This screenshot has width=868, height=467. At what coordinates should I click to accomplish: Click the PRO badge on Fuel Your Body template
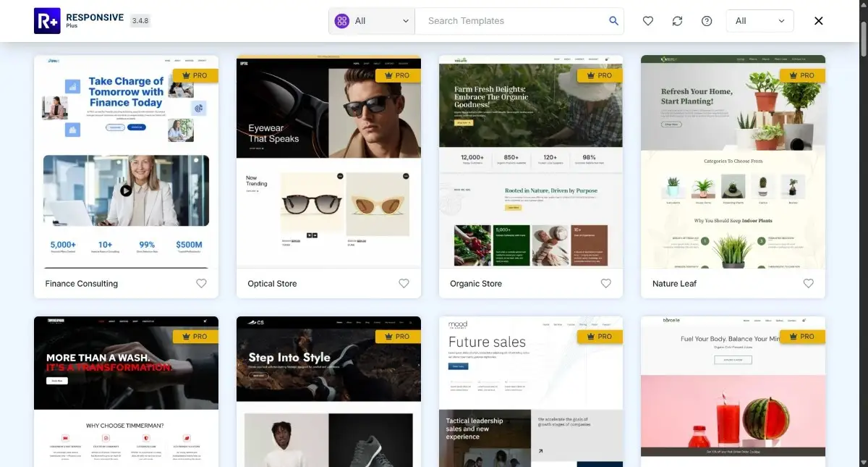[x=802, y=336]
